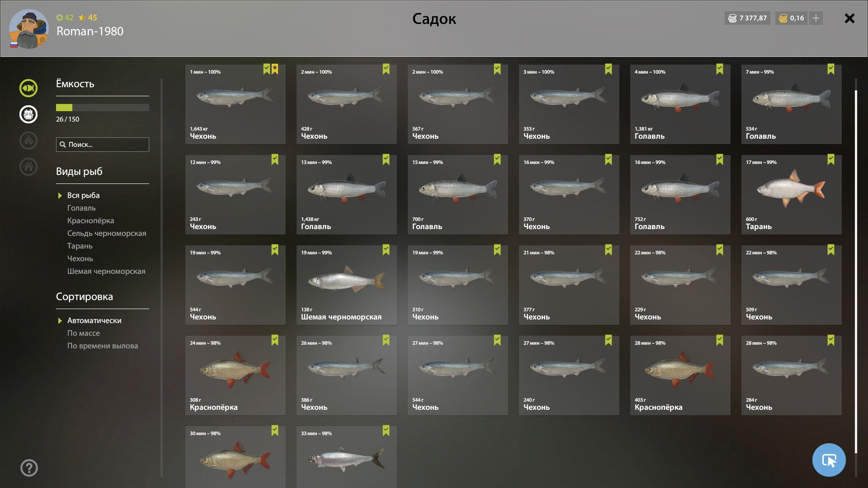Viewport: 868px width, 488px height.
Task: Toggle the star mark on 1,643 кг Чехонь
Action: coord(275,69)
